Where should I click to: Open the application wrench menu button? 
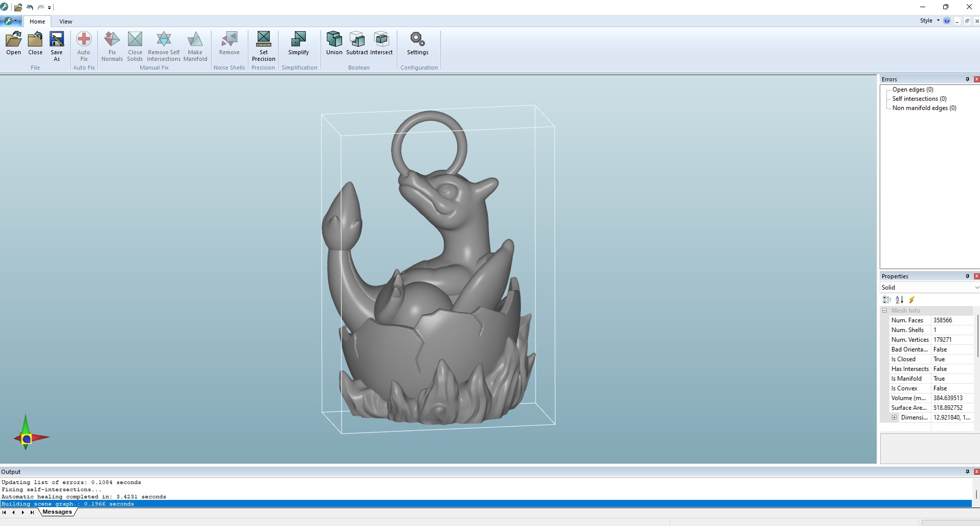pyautogui.click(x=10, y=21)
